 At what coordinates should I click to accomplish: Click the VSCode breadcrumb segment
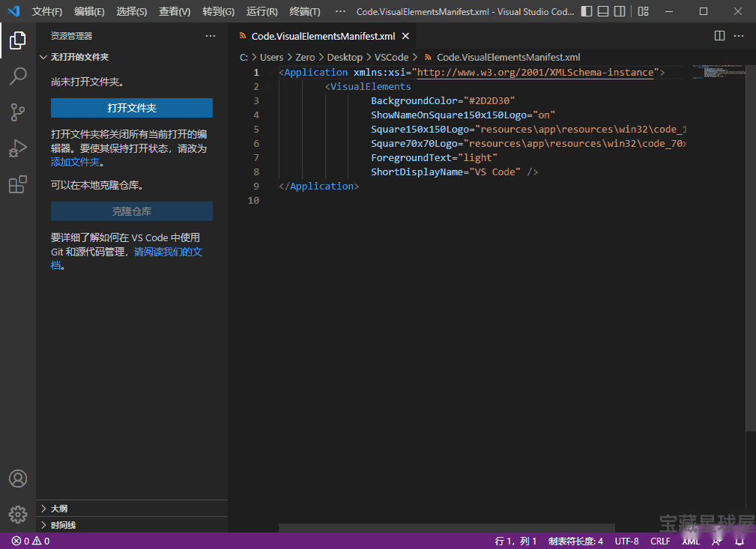392,58
